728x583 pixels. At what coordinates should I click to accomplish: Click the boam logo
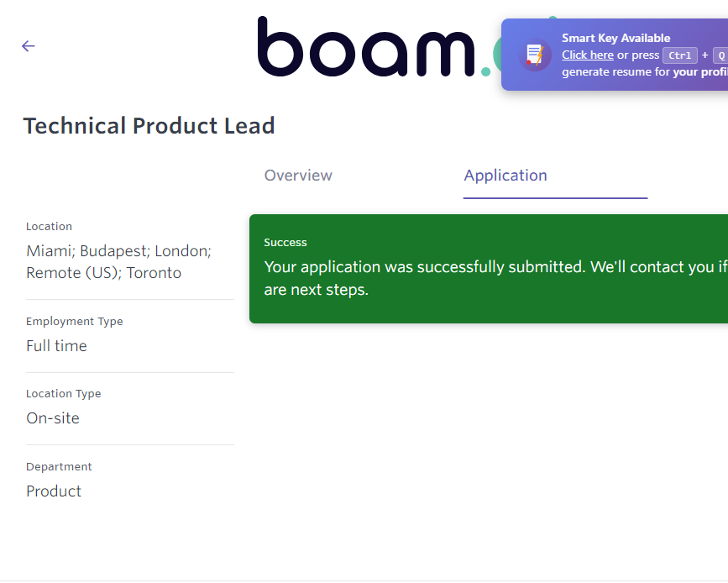(369, 47)
